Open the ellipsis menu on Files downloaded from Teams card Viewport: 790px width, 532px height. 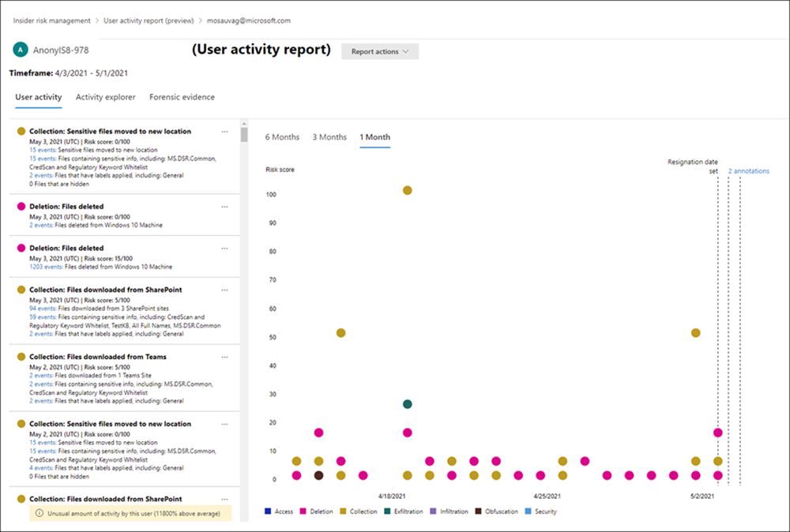pos(224,356)
